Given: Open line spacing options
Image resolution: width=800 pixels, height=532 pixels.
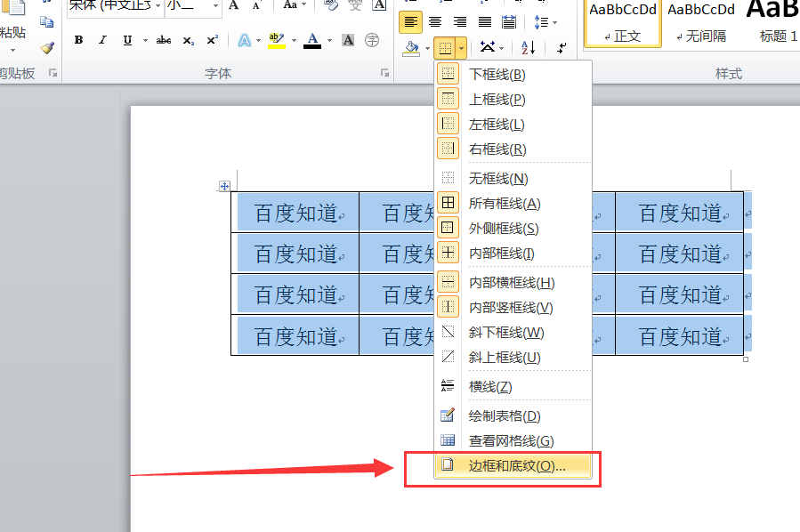Looking at the screenshot, I should tap(545, 22).
